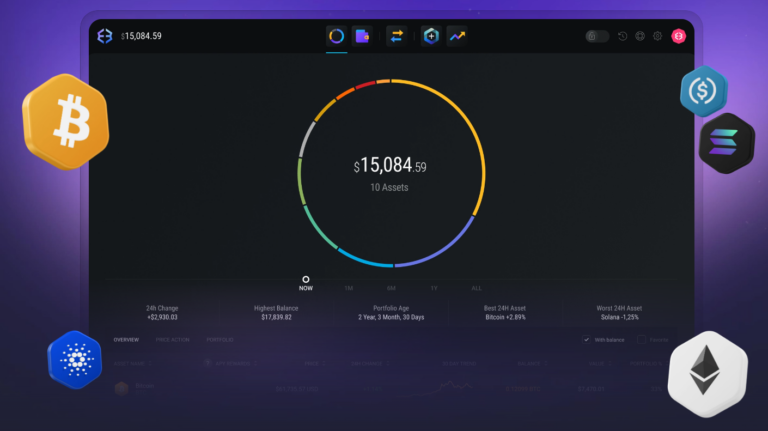Viewport: 768px width, 431px height.
Task: Click the pink profile avatar icon
Action: coord(678,36)
